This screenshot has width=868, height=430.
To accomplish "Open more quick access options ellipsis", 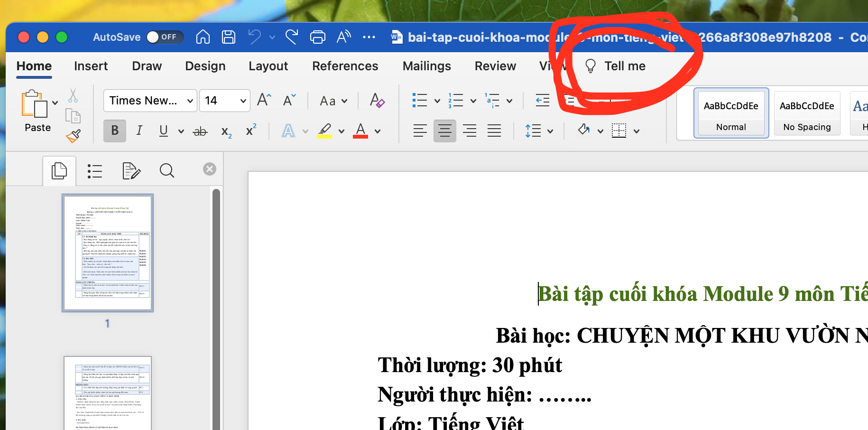I will [369, 37].
